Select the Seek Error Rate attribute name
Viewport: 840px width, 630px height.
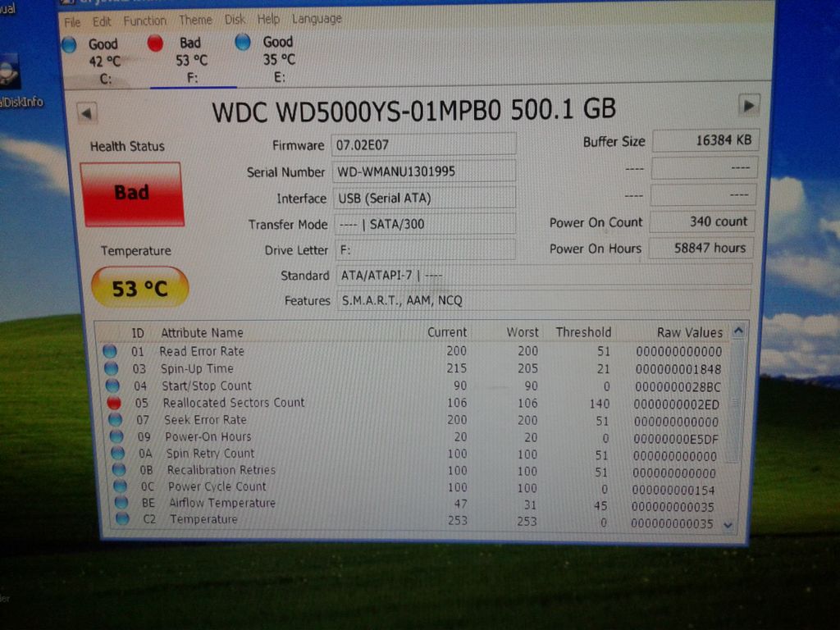(x=205, y=420)
